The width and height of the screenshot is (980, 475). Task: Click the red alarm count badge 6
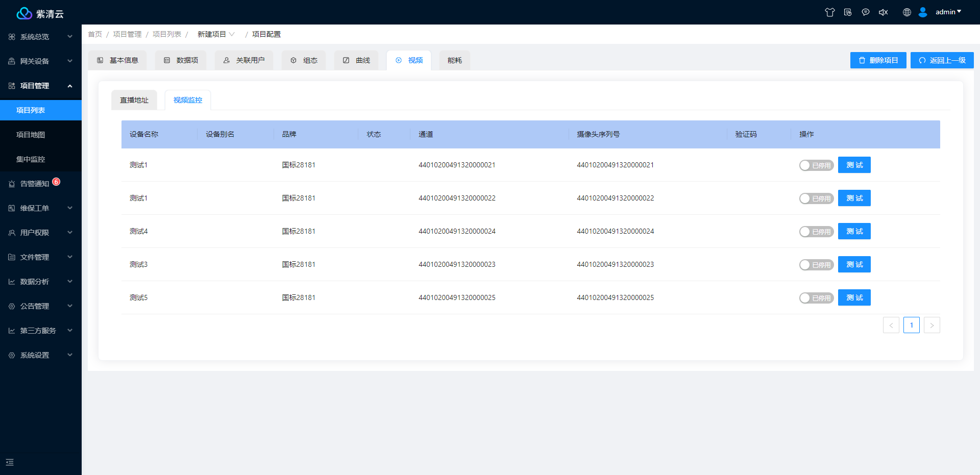coord(56,182)
